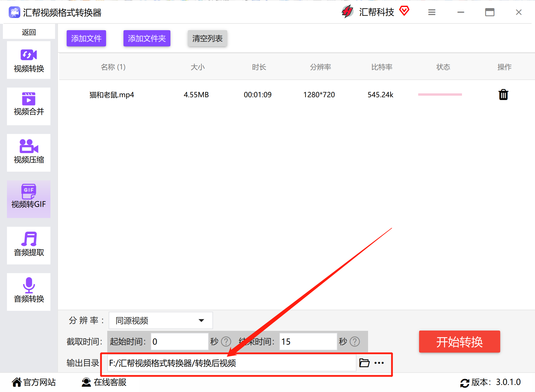Delete 猫和老鼠.mp4 with trash icon
Screen dimensions: 535x392
503,95
